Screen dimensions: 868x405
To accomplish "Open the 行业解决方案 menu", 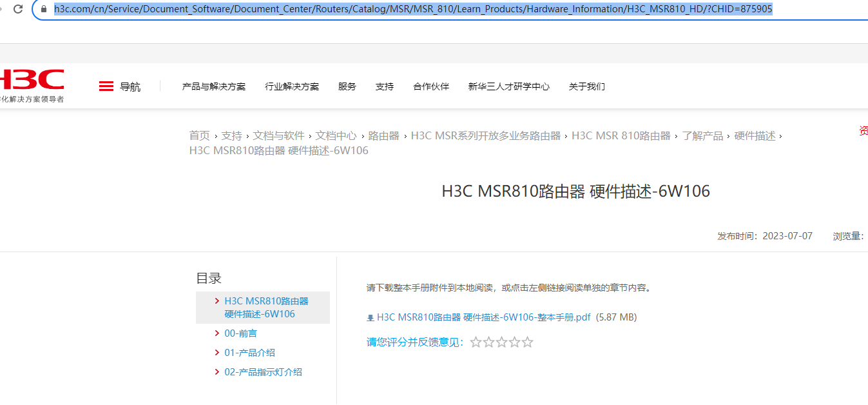I will tap(292, 86).
